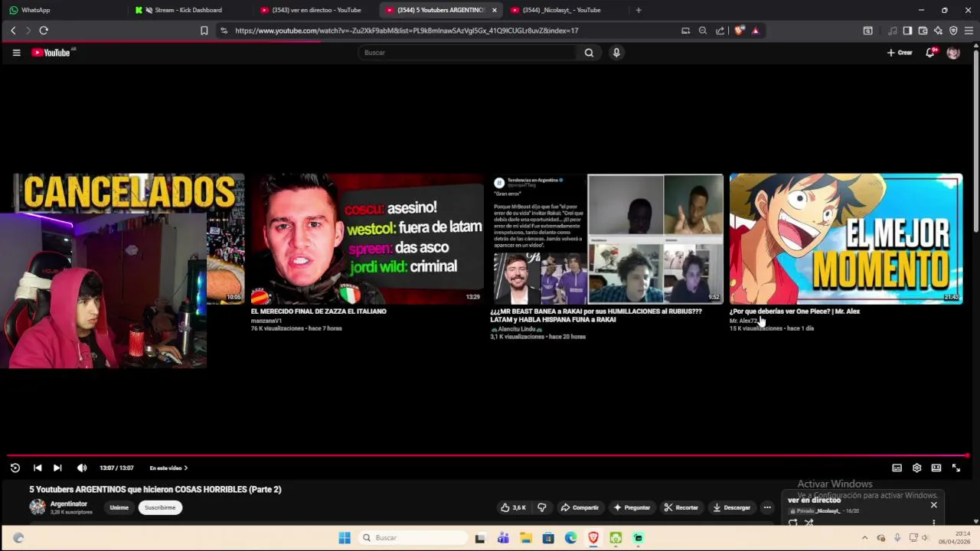The width and height of the screenshot is (980, 551).
Task: Toggle playlist shuffle icon
Action: coord(808,523)
